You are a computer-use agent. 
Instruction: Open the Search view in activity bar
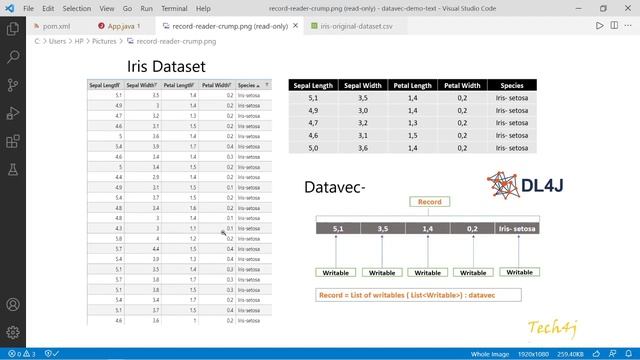13,57
